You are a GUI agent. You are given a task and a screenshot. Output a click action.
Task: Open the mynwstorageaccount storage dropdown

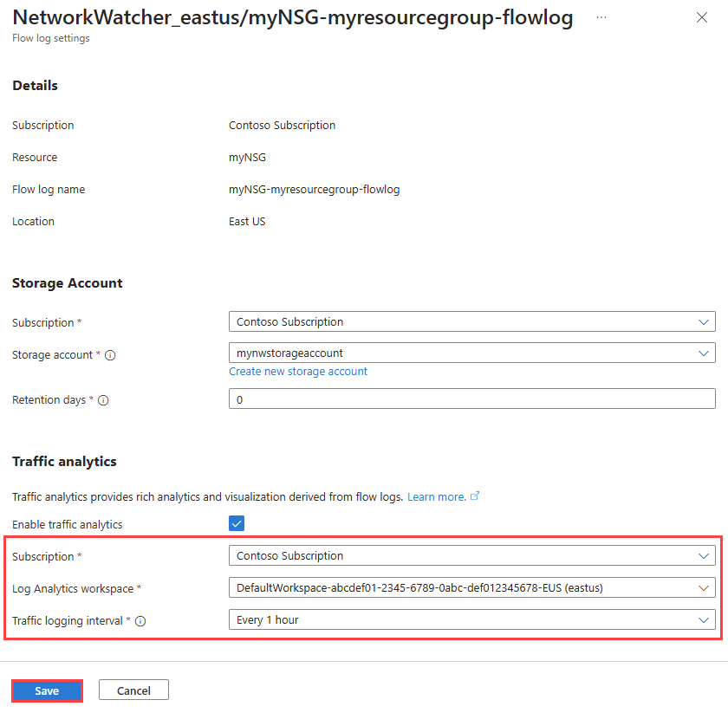pyautogui.click(x=471, y=353)
